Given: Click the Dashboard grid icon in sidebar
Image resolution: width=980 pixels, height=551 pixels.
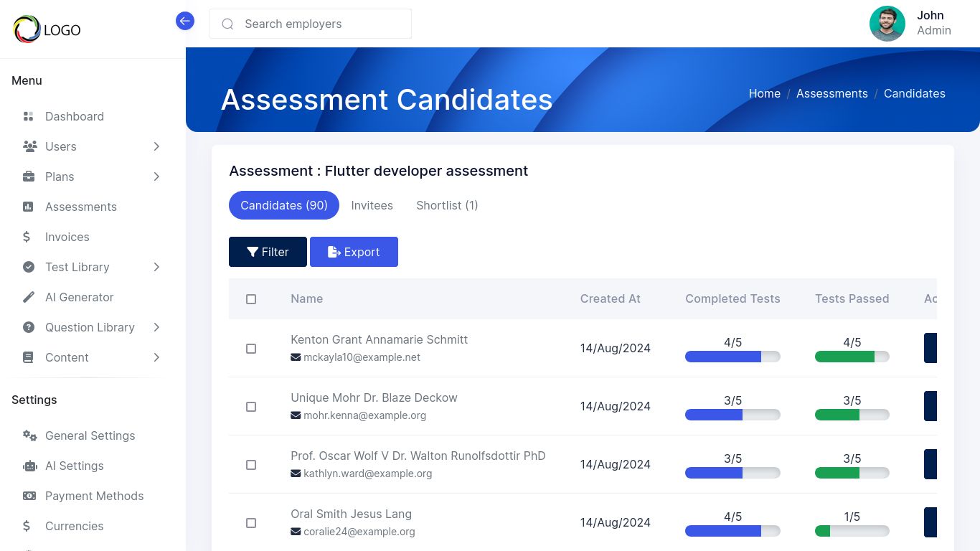Looking at the screenshot, I should 29,116.
